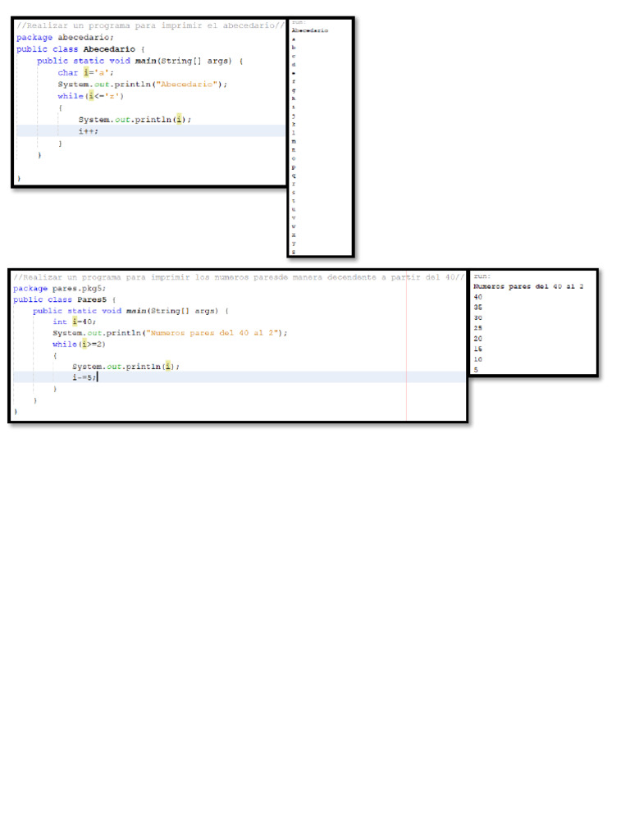Click the "Abecedario" heading in the output panel
This screenshot has height=840, width=630.
click(309, 30)
